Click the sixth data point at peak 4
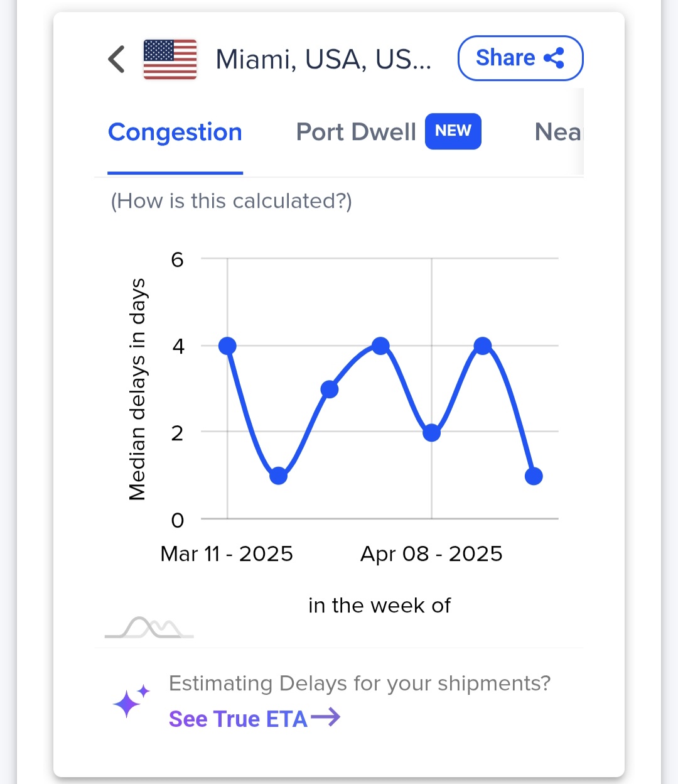 tap(483, 346)
